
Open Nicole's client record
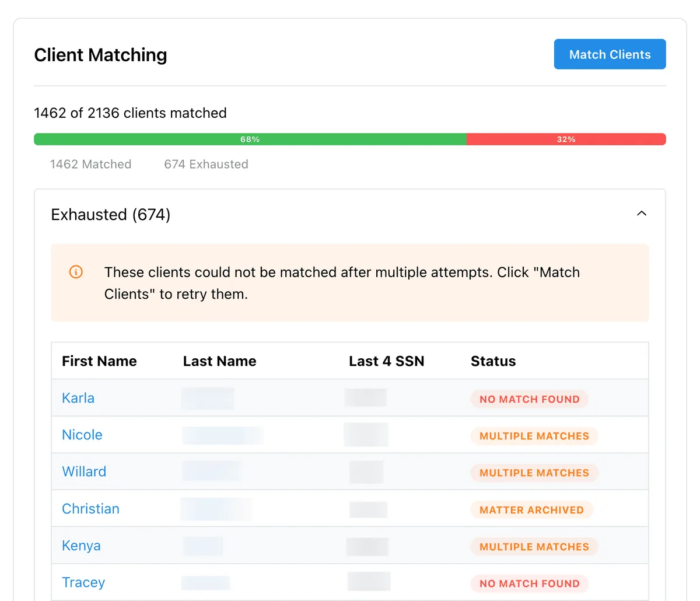tap(82, 435)
